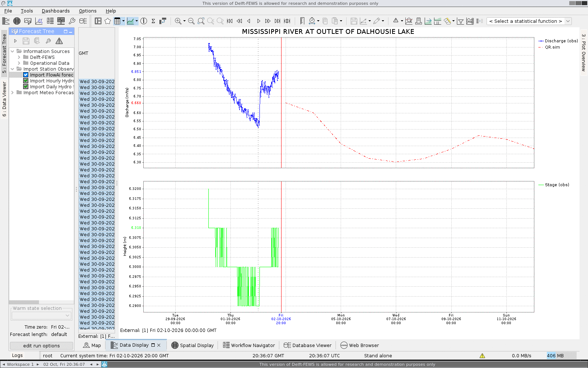Click the weather sun-cloud toolbar icon
The width and height of the screenshot is (588, 368).
click(447, 21)
